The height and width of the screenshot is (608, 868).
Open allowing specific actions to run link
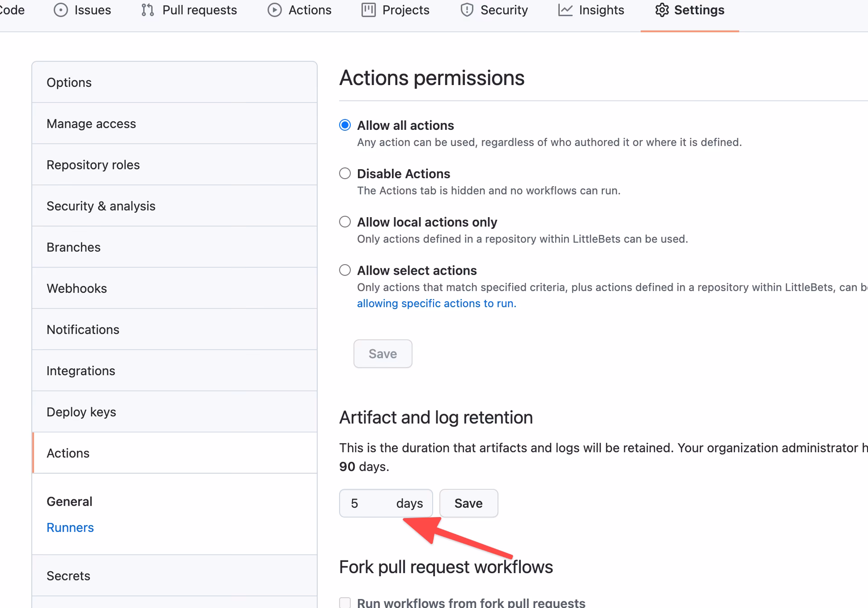click(x=436, y=303)
